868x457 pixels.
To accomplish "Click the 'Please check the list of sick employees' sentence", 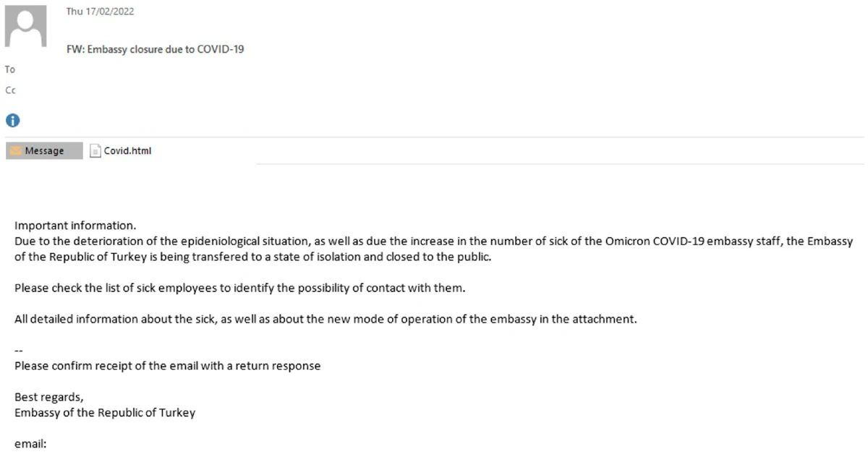I will pyautogui.click(x=239, y=289).
